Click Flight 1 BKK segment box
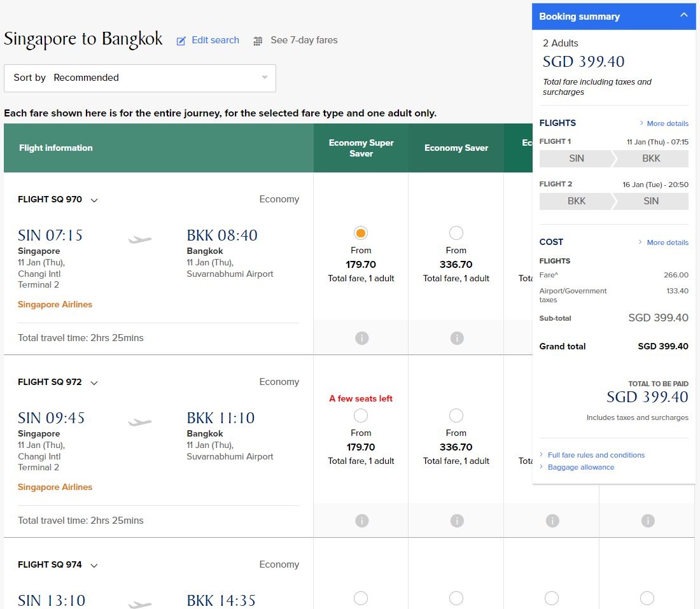The height and width of the screenshot is (609, 700). click(651, 158)
